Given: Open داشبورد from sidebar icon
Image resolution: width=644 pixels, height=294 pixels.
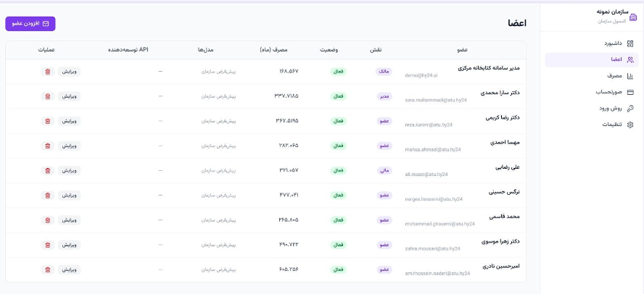Looking at the screenshot, I should (630, 43).
